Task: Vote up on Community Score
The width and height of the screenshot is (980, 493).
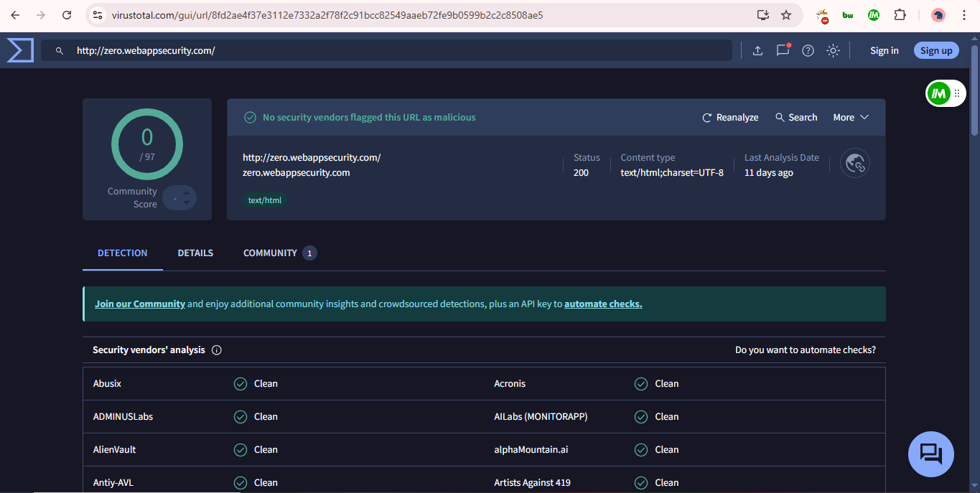Action: [x=187, y=192]
